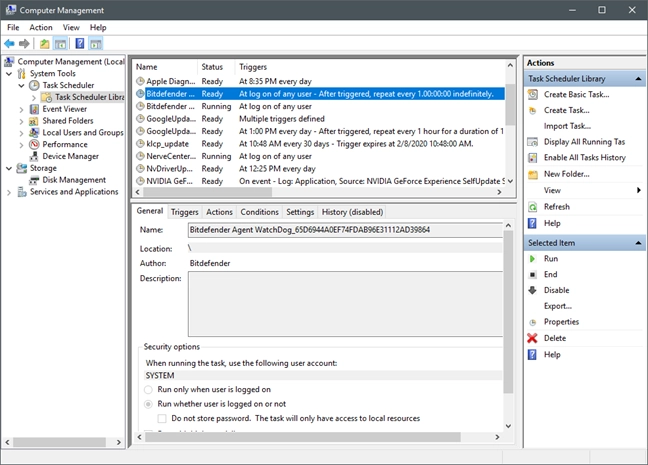Click the Forward arrow toolbar icon
This screenshot has height=465, width=648.
tap(24, 43)
